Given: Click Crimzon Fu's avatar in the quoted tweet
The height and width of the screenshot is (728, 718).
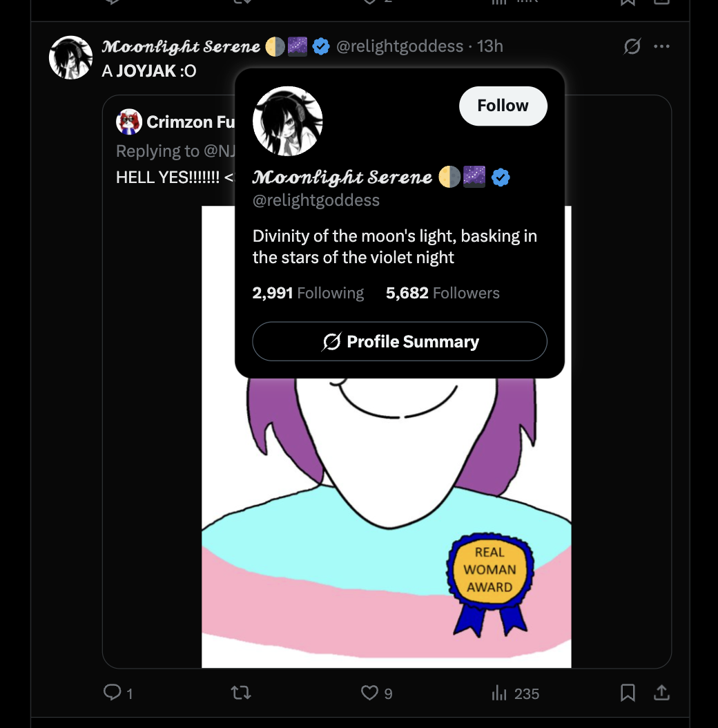Looking at the screenshot, I should tap(129, 122).
